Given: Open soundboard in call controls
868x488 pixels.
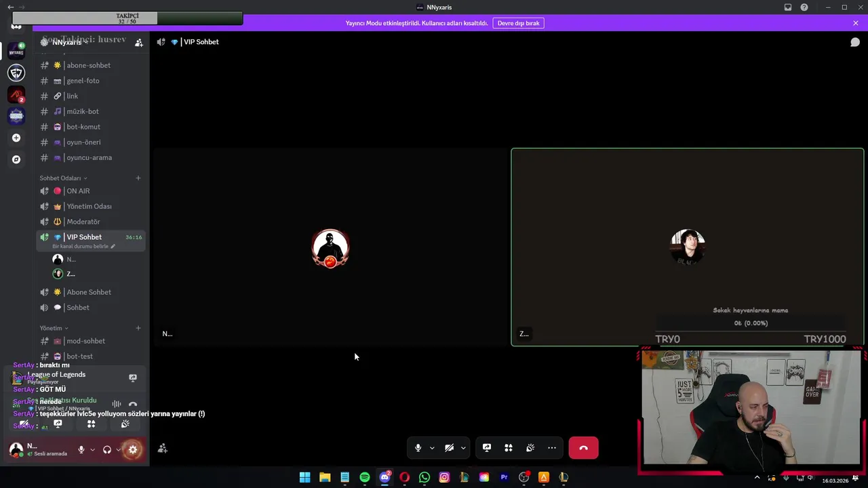Looking at the screenshot, I should click(x=530, y=448).
